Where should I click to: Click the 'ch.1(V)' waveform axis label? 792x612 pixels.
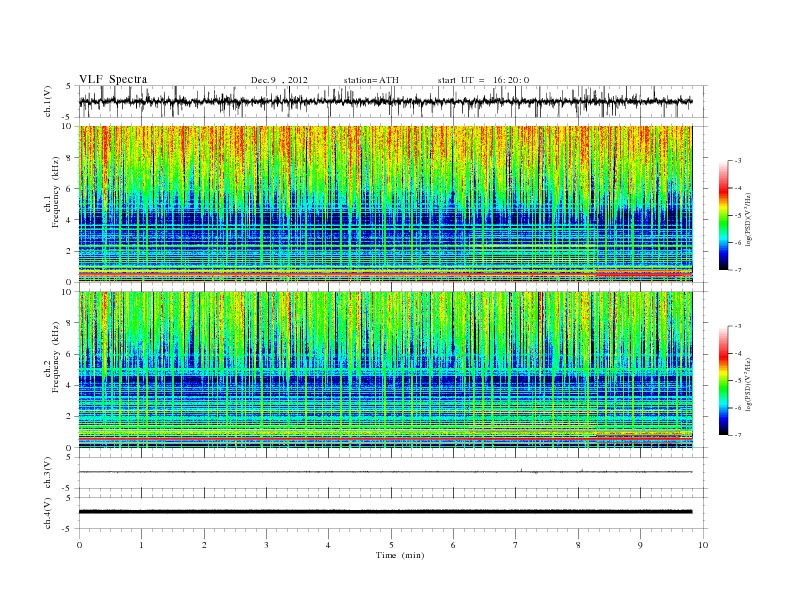[x=48, y=101]
